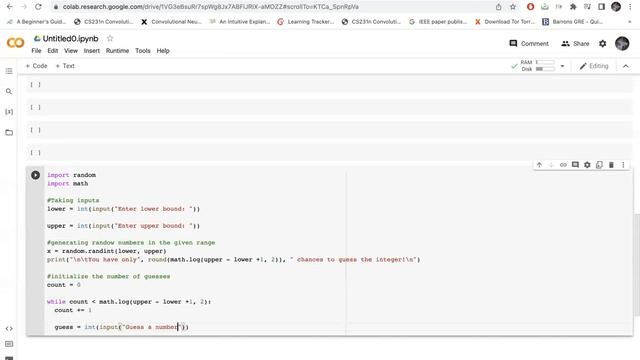Collapse the header with chevron
640x360 pixels.
click(x=626, y=66)
